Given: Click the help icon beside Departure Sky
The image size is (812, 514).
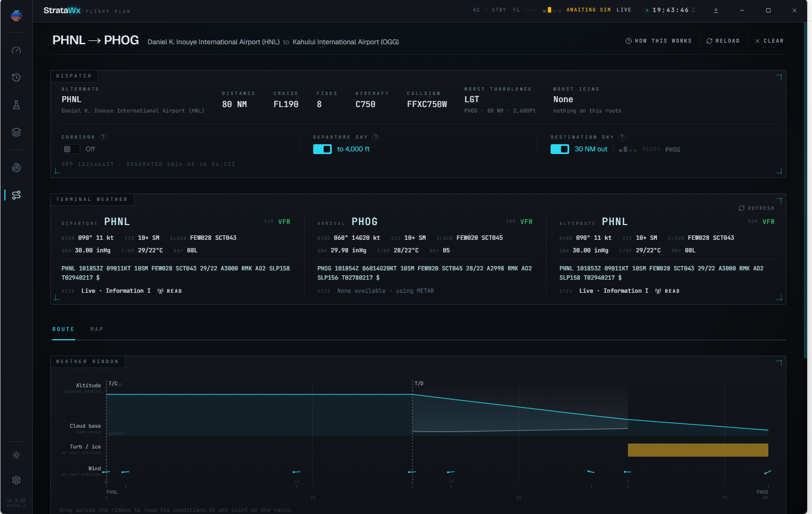Looking at the screenshot, I should (x=375, y=137).
